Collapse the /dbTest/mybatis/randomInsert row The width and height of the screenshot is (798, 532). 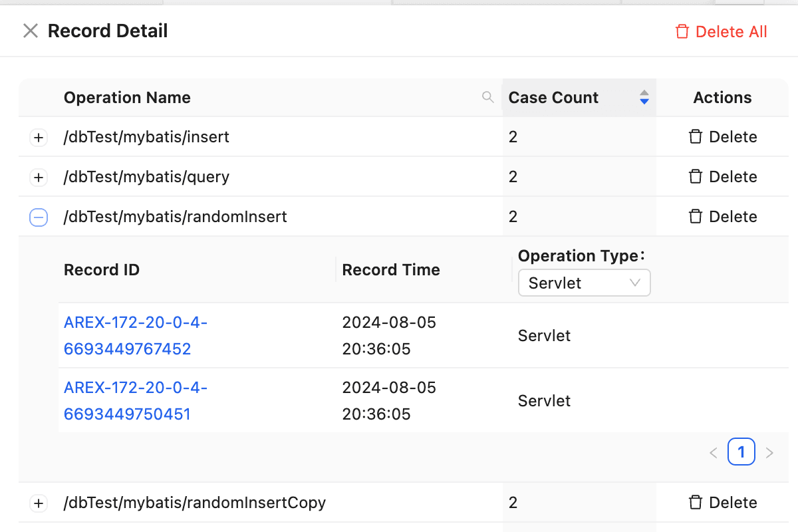(x=39, y=217)
